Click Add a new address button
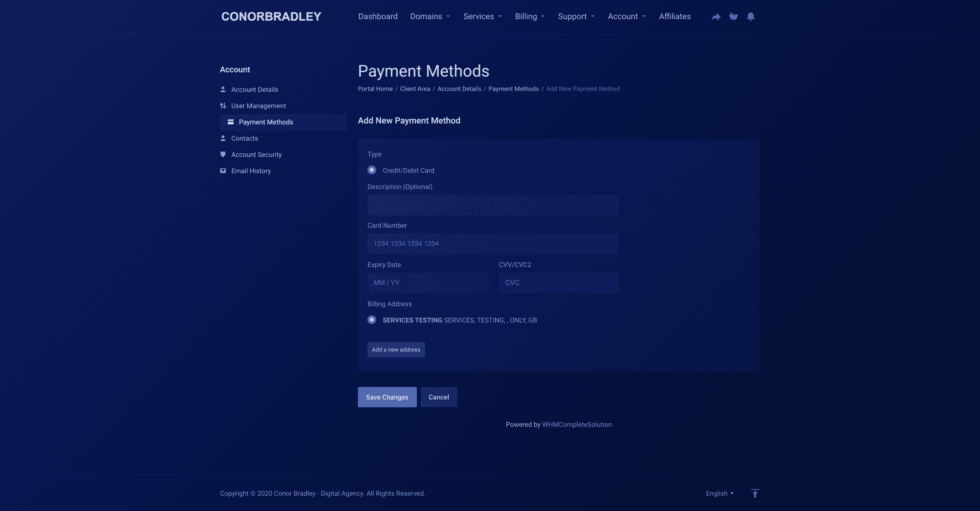The width and height of the screenshot is (980, 511). pyautogui.click(x=396, y=349)
